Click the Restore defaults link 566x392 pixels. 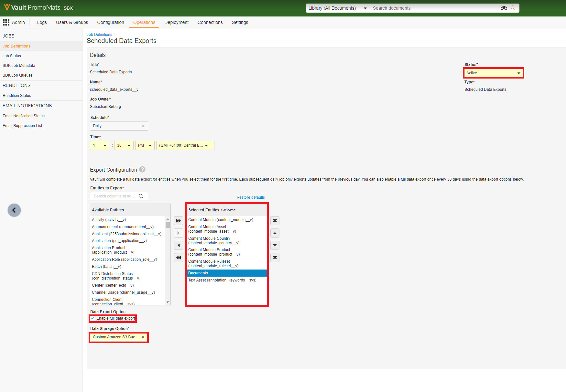tap(250, 197)
